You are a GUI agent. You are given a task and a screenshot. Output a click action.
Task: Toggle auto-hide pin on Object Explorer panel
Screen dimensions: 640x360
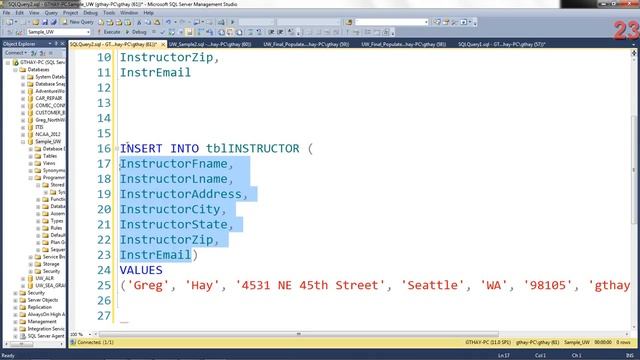point(56,43)
